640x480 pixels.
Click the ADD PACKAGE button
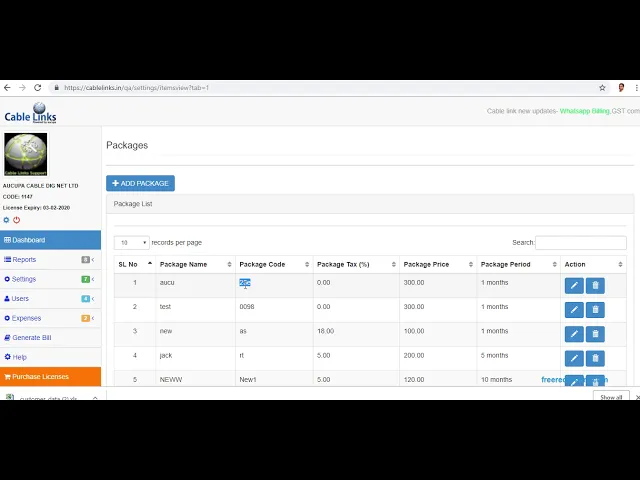tap(140, 183)
